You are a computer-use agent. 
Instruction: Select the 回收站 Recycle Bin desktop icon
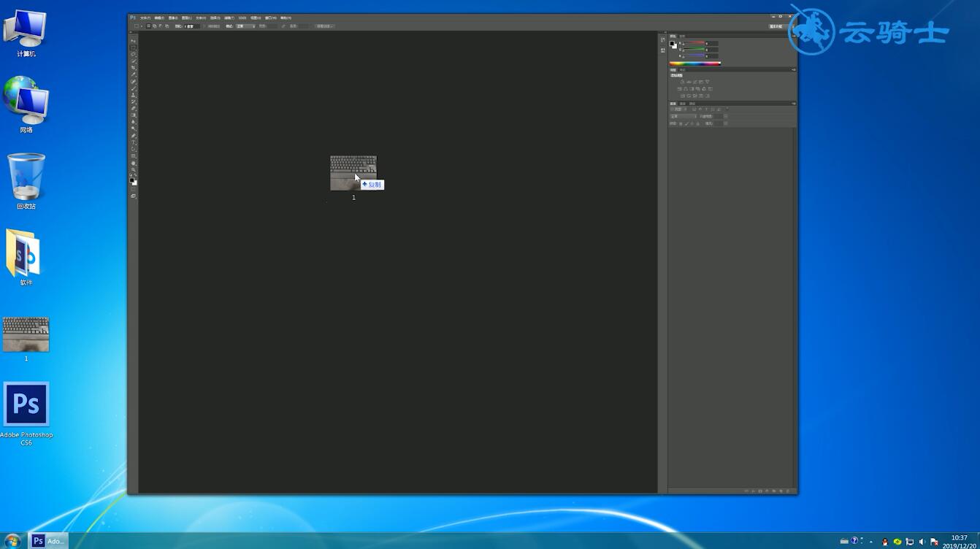pyautogui.click(x=26, y=181)
